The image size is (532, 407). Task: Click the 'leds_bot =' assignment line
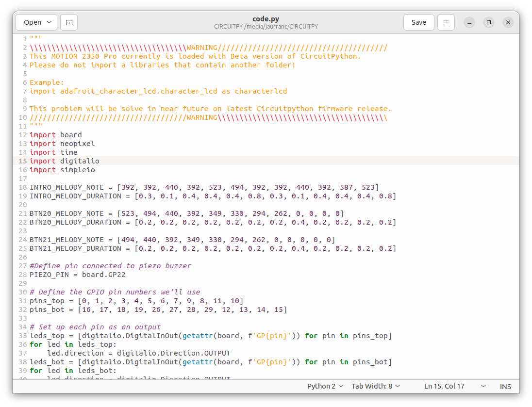click(x=211, y=362)
